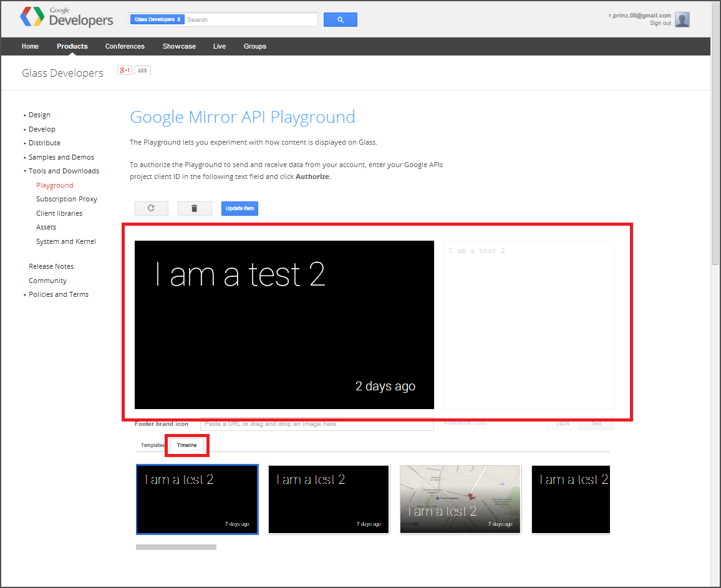The width and height of the screenshot is (721, 588).
Task: Open the Groups nav item
Action: pos(254,46)
